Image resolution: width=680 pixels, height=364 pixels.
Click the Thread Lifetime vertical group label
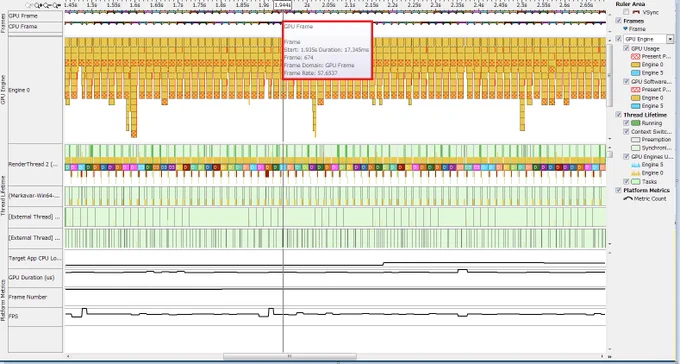pyautogui.click(x=3, y=196)
